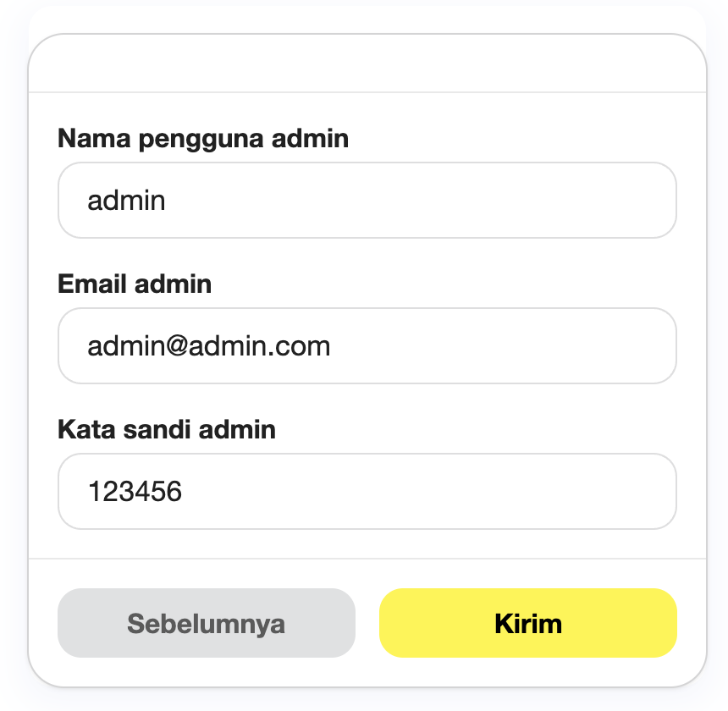Click the "Email admin" label text

tap(135, 284)
